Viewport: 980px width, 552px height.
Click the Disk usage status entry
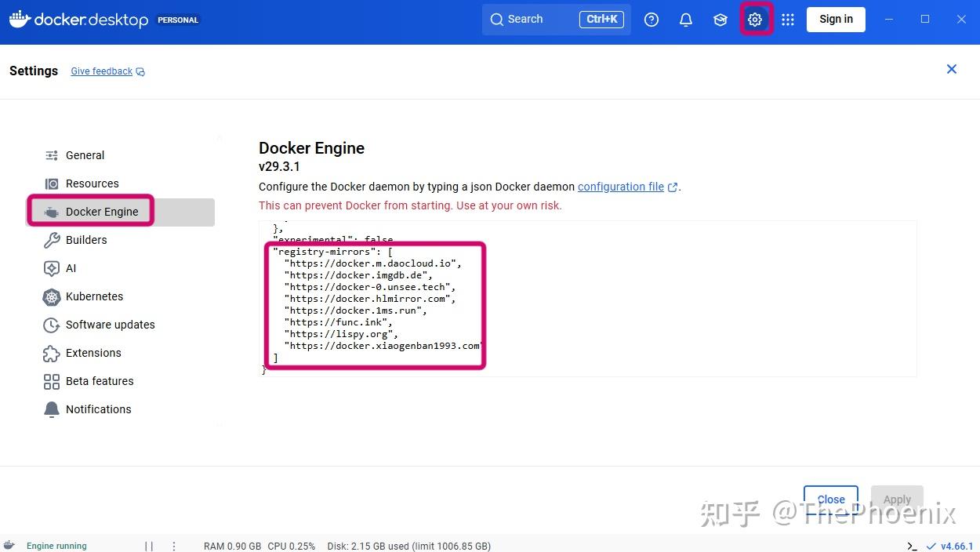[x=409, y=546]
